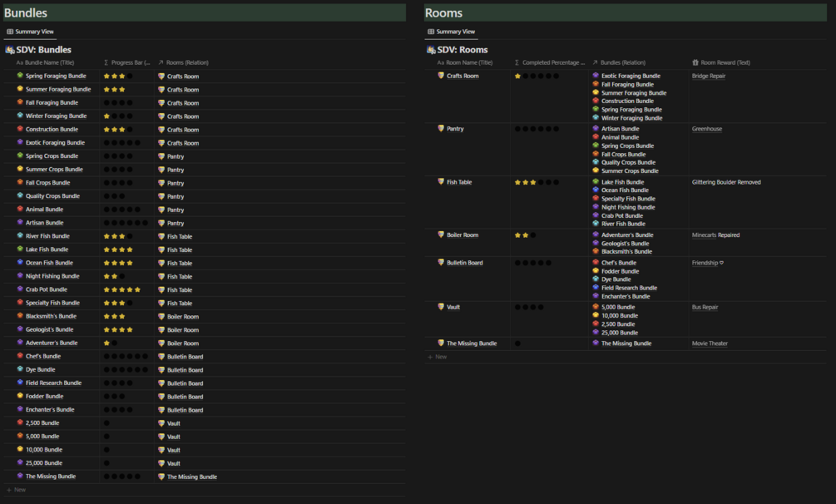Viewport: 836px width, 504px height.
Task: Click the Crab Pot Bundle star progress
Action: 122,289
